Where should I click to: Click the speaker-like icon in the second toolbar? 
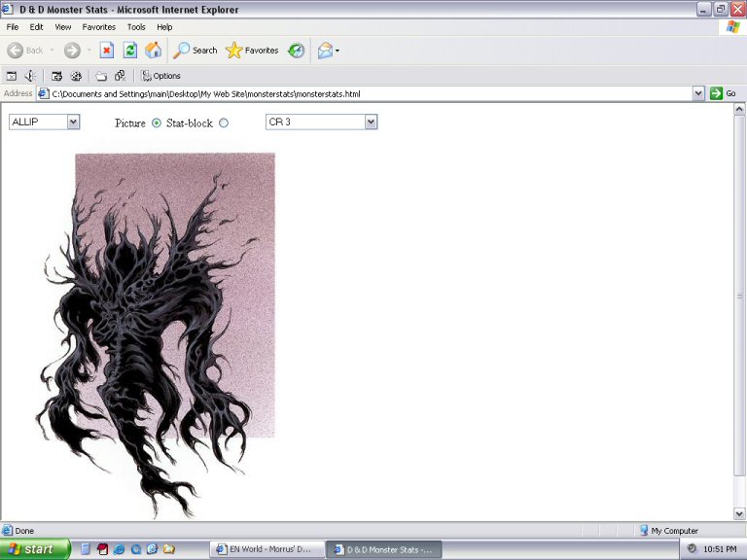coord(30,76)
